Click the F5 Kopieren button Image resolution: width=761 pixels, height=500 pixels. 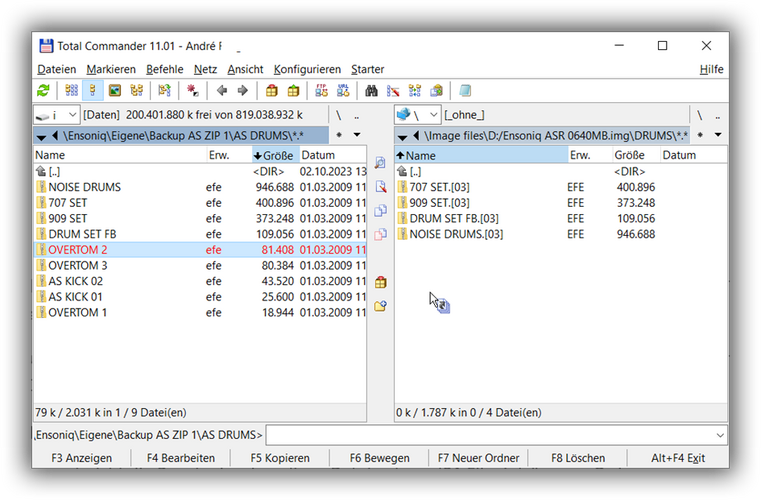pos(280,458)
